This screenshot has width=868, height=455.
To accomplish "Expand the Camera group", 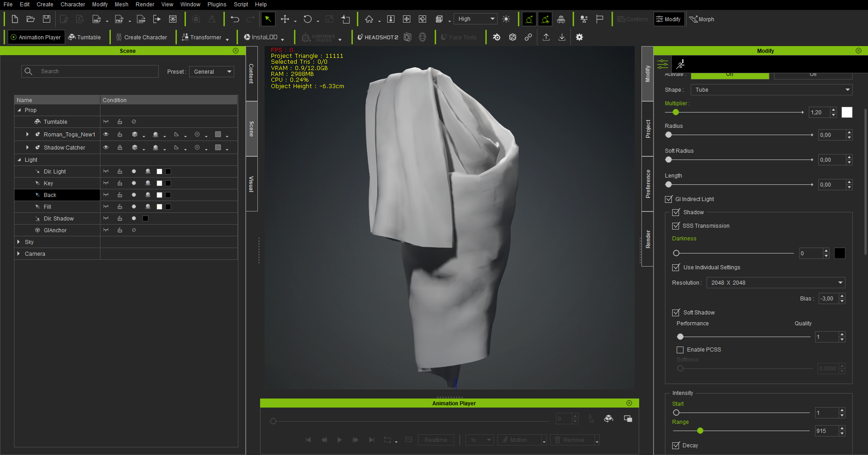I will [19, 254].
